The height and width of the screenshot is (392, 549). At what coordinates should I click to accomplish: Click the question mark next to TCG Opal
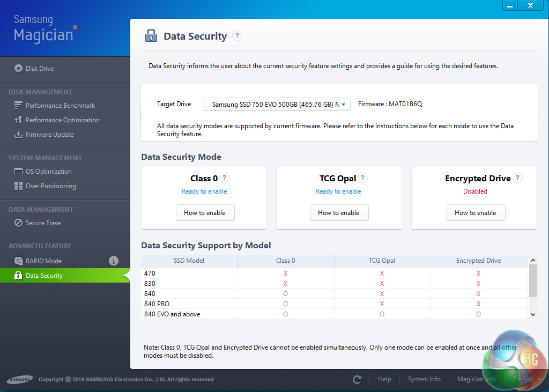point(363,178)
